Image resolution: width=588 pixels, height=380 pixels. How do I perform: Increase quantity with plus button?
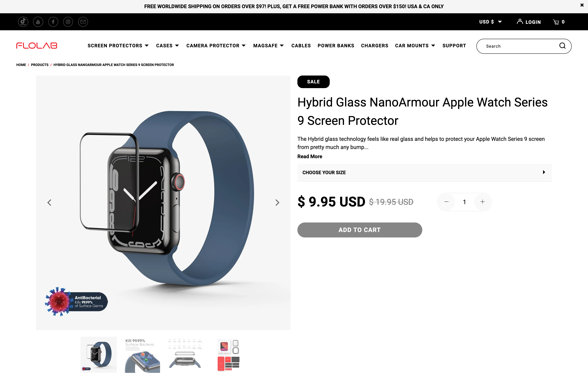coord(482,202)
